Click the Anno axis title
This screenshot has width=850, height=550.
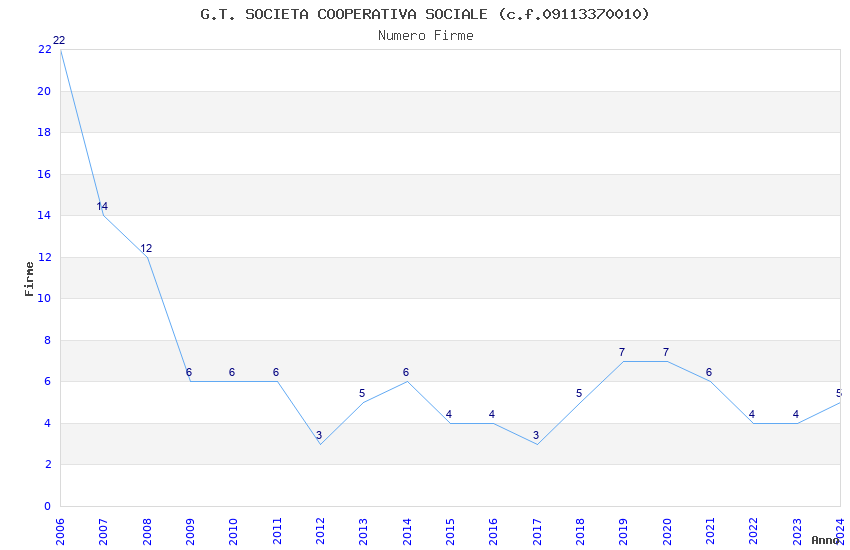(825, 540)
